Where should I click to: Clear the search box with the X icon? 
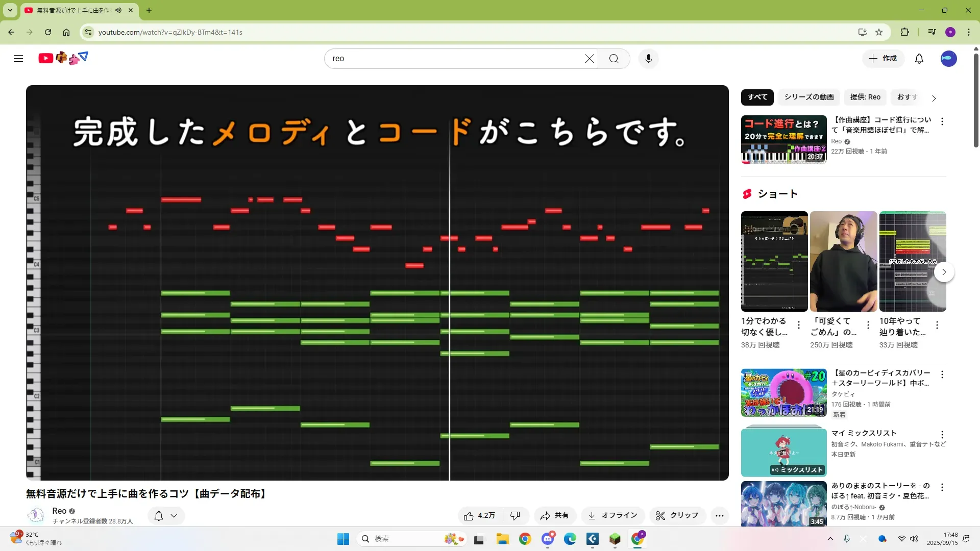[589, 59]
